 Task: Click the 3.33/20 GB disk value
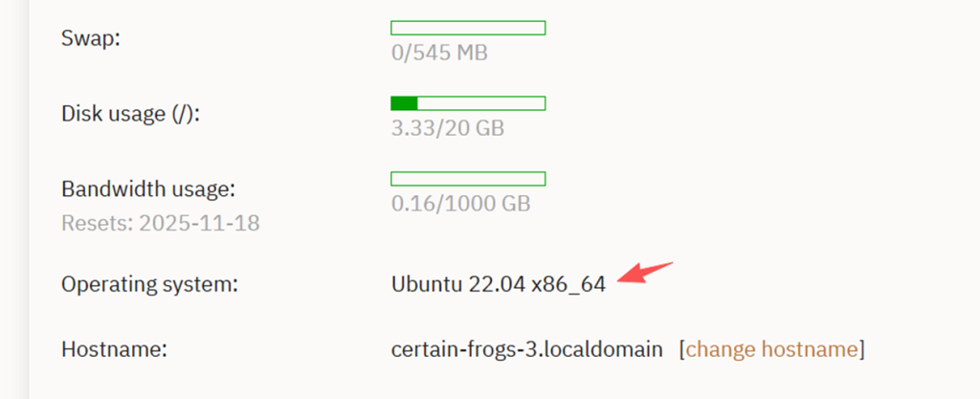tap(448, 127)
